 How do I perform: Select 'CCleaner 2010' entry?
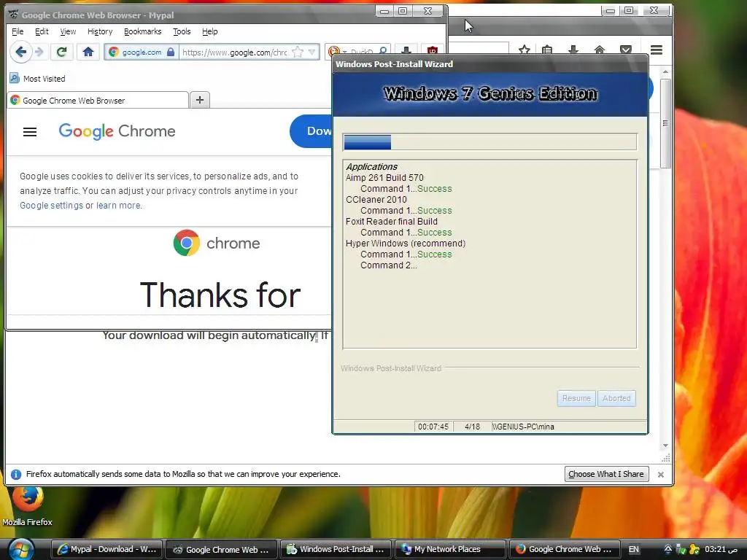pos(376,200)
